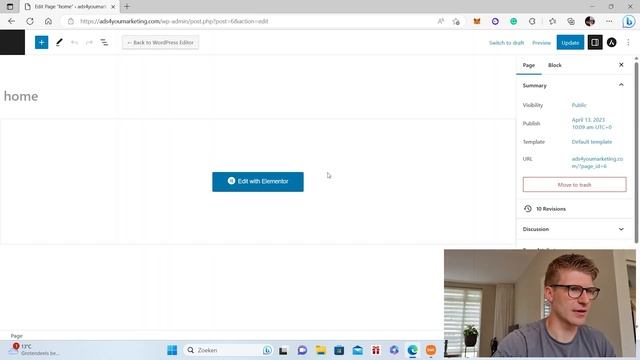640x360 pixels.
Task: Open the Bing sidebar button
Action: (629, 21)
